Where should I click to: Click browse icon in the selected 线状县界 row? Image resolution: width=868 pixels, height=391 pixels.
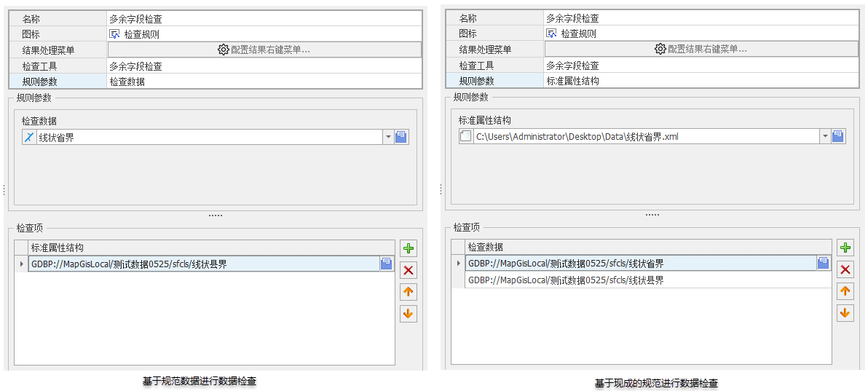[386, 264]
